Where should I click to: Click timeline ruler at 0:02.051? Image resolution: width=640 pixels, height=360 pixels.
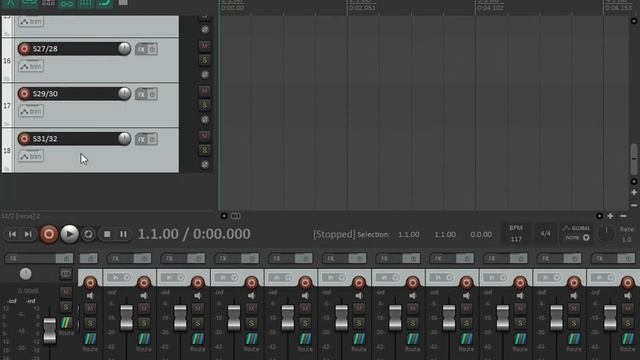[362, 8]
